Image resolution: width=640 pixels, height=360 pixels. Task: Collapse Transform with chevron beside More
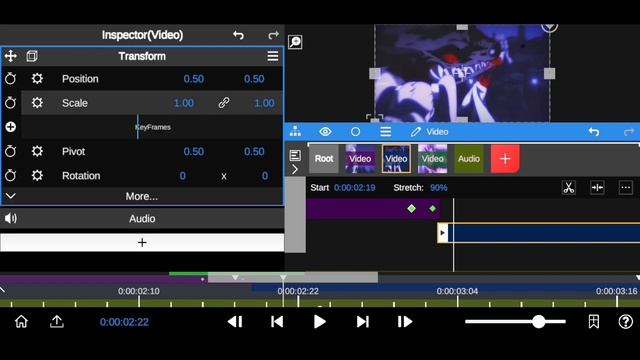11,196
